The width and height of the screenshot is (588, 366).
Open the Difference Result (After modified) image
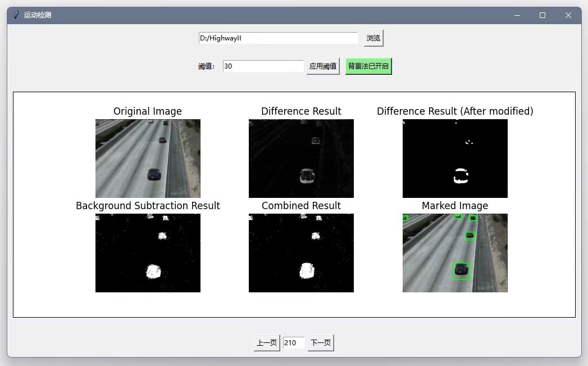pos(455,159)
